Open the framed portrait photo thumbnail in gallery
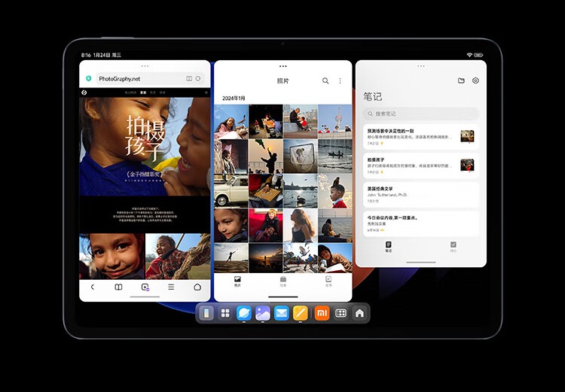The width and height of the screenshot is (565, 392). (x=301, y=156)
